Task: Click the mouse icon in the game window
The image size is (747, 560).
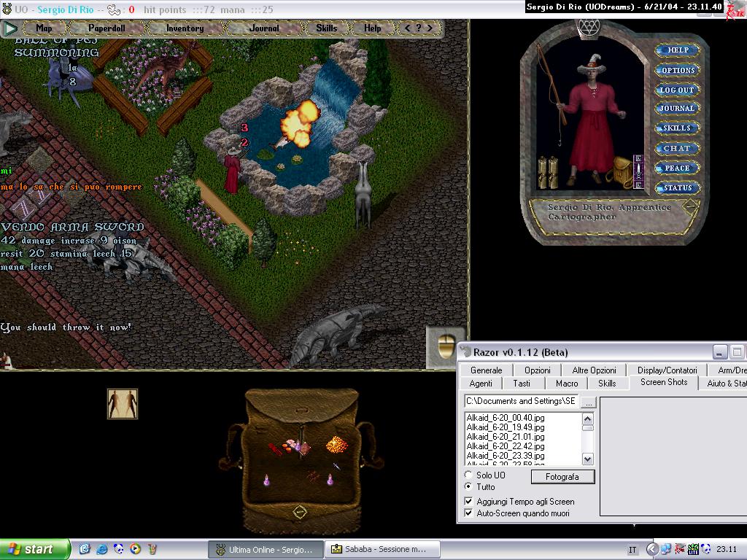Action: pyautogui.click(x=446, y=346)
